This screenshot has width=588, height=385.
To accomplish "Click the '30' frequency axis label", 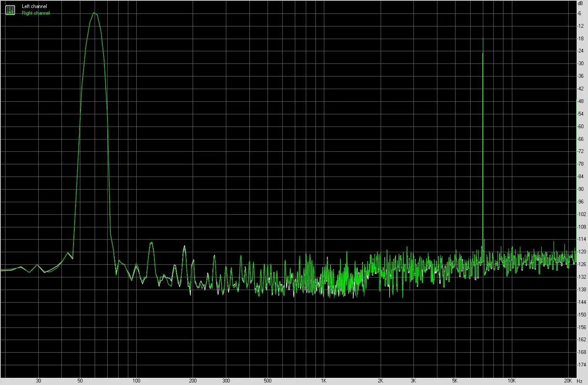I will coord(39,381).
